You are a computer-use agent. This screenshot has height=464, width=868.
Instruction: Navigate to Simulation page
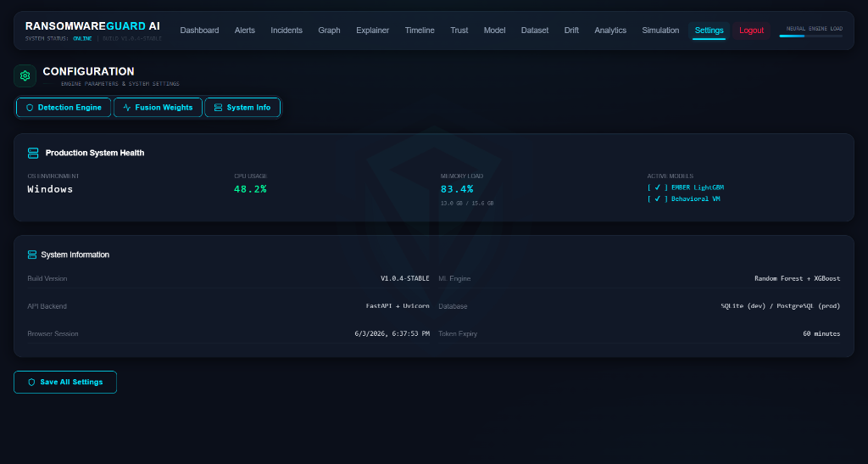pos(660,31)
